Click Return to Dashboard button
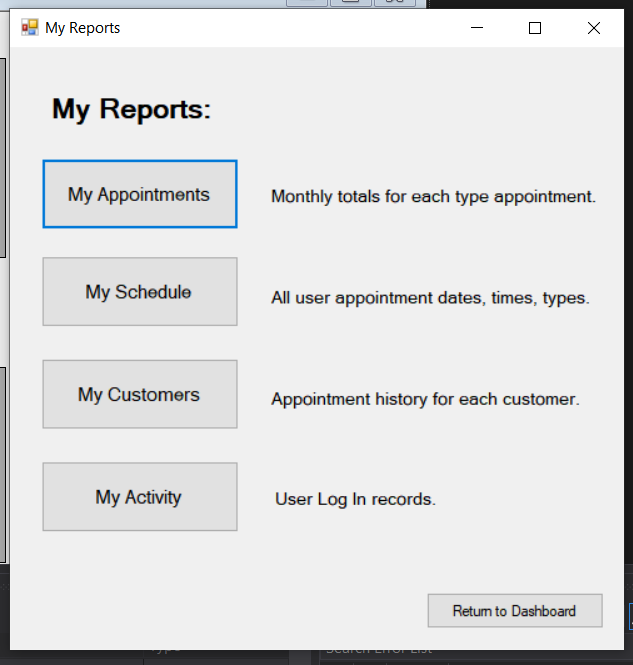633x665 pixels. pyautogui.click(x=515, y=611)
